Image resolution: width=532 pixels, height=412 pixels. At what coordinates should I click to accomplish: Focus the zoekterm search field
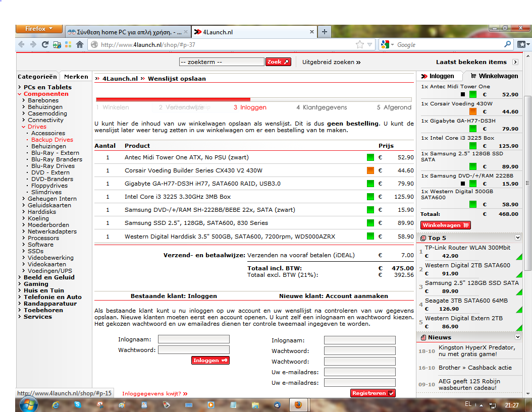pyautogui.click(x=222, y=62)
